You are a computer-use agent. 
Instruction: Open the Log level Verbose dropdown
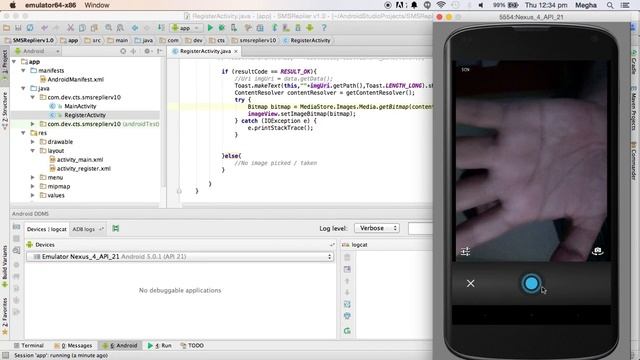click(377, 228)
